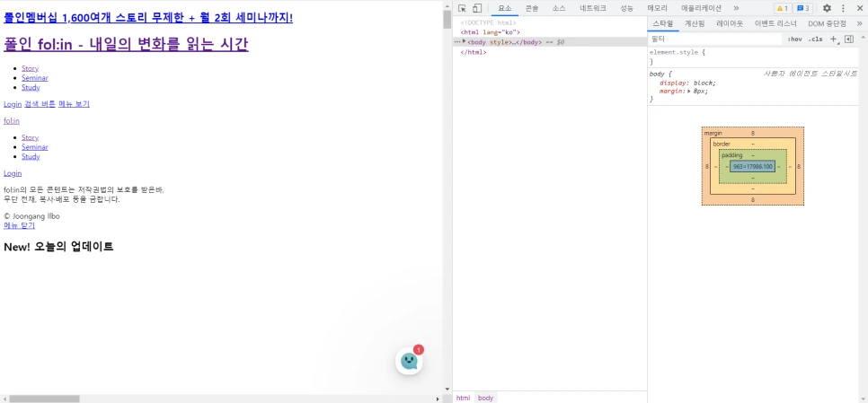This screenshot has height=403, width=868.
Task: Click the 'padding' label in box model
Action: tap(731, 155)
